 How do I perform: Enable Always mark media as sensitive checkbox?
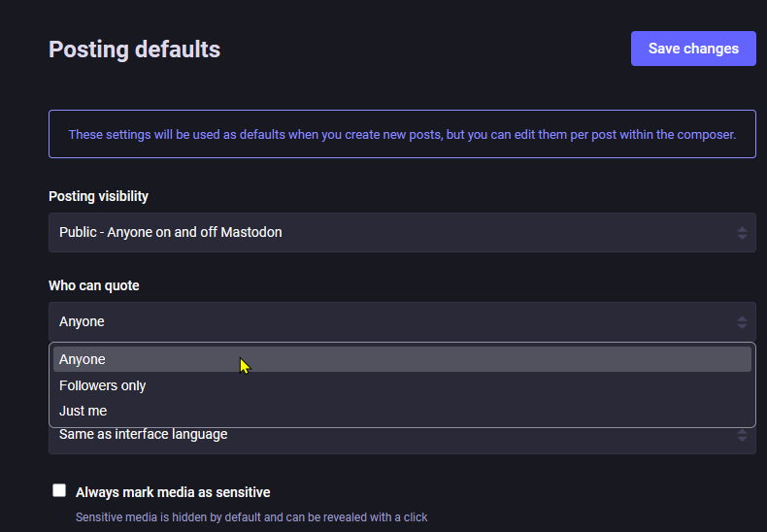point(59,490)
